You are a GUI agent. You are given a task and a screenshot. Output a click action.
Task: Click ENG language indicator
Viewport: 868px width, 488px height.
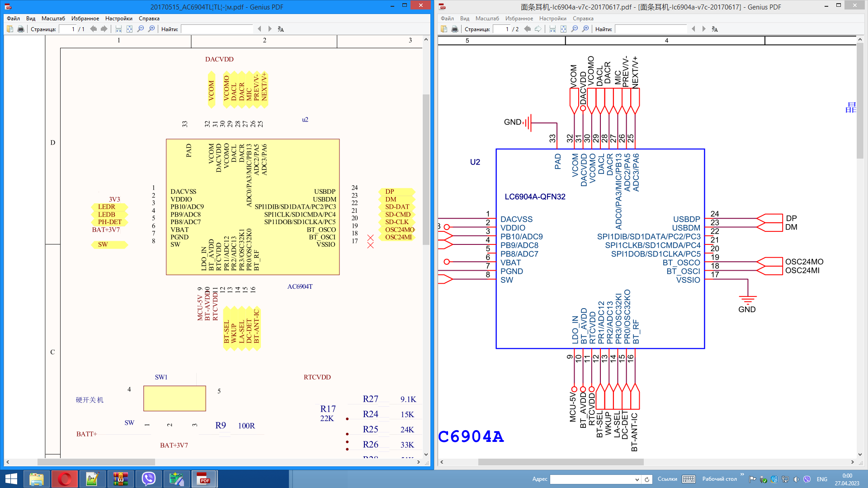click(822, 479)
